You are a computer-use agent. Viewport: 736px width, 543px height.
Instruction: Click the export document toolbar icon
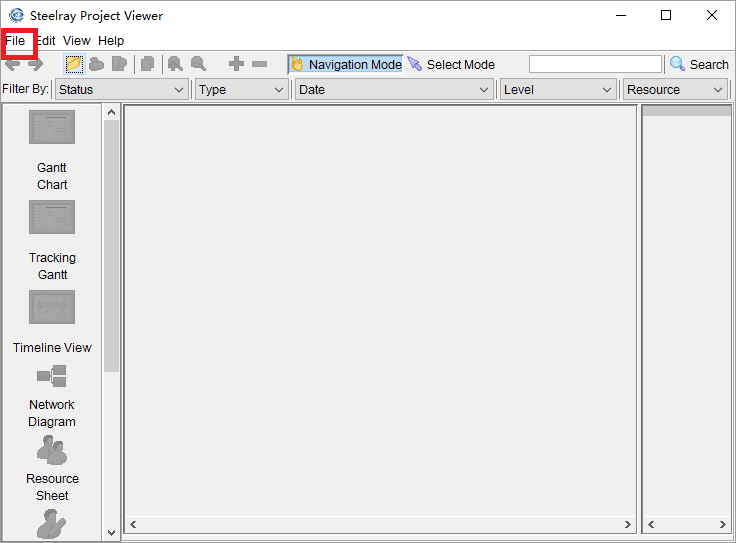(x=119, y=64)
